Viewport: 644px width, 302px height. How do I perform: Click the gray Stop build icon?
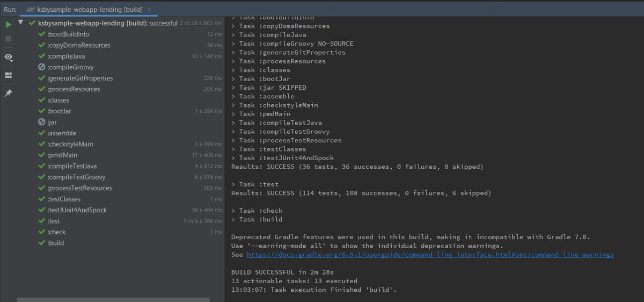point(8,39)
